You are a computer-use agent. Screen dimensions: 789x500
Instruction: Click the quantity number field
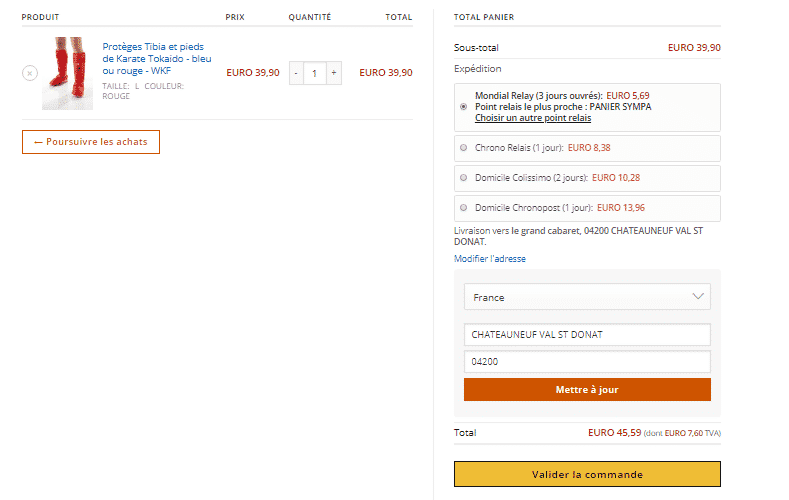tap(315, 73)
